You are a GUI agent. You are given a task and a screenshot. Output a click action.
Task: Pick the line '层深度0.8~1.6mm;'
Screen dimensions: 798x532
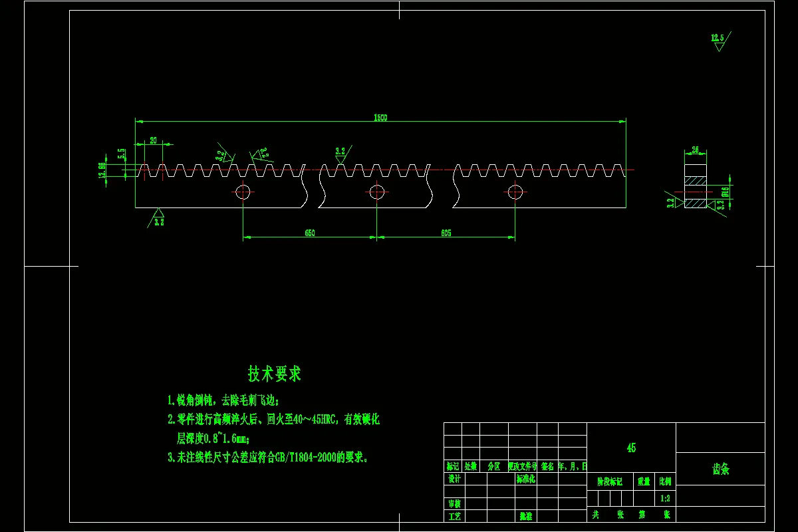click(x=213, y=438)
